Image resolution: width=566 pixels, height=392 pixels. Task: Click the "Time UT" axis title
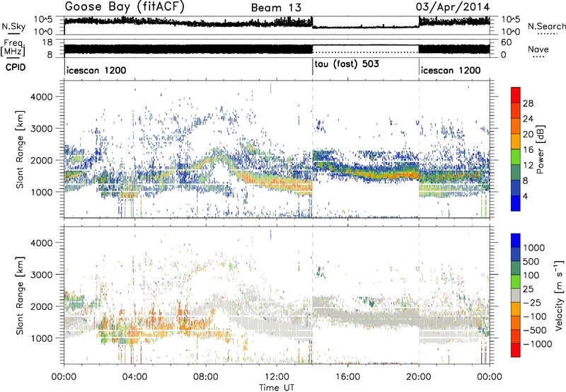tap(277, 388)
